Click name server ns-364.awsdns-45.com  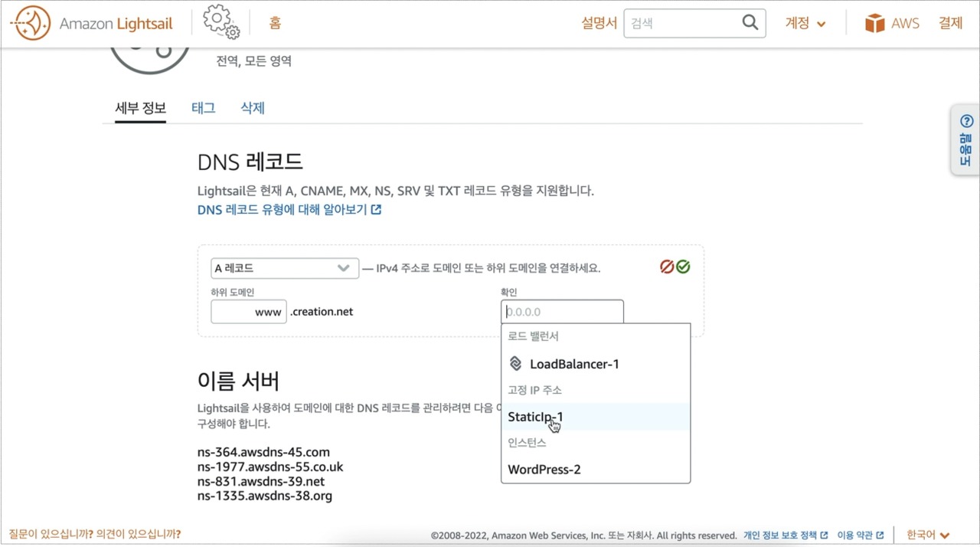[x=263, y=452]
